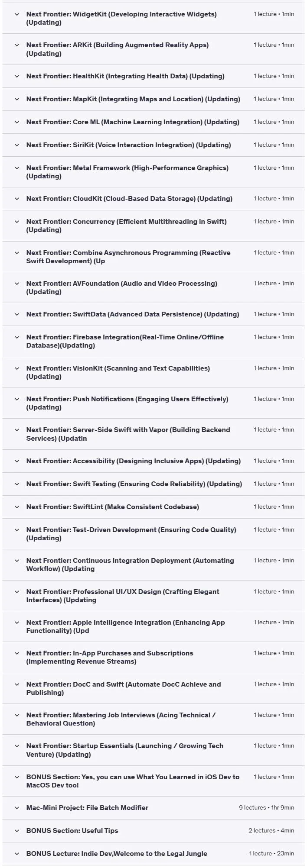Expand the BONUS Section: Useful Tips chevron

[17, 831]
